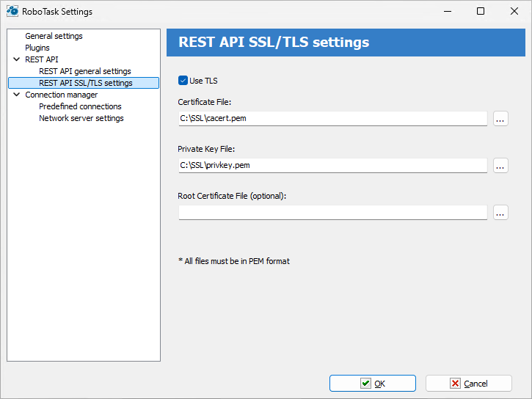Collapse the REST API tree node
The width and height of the screenshot is (532, 399).
pos(16,59)
